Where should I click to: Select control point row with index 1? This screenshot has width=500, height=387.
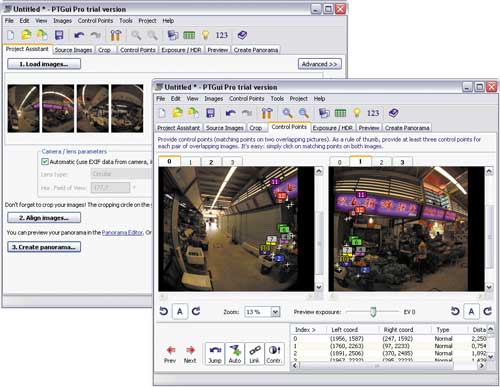[389, 346]
